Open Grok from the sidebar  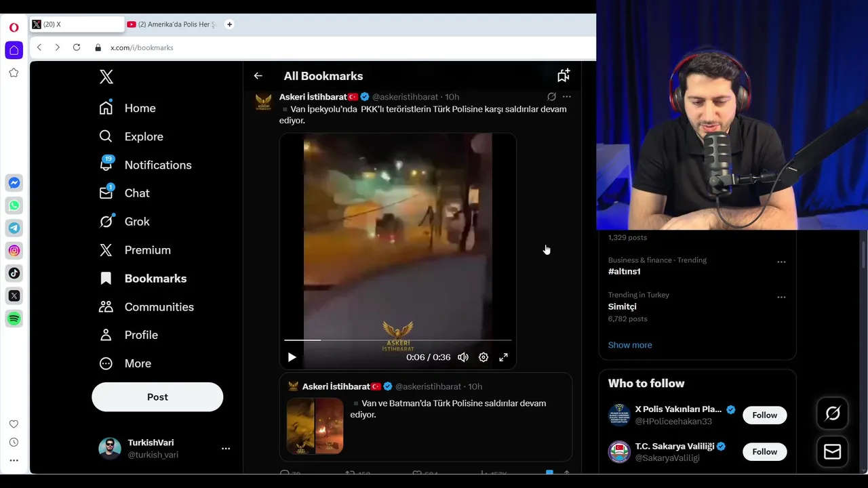pyautogui.click(x=124, y=222)
